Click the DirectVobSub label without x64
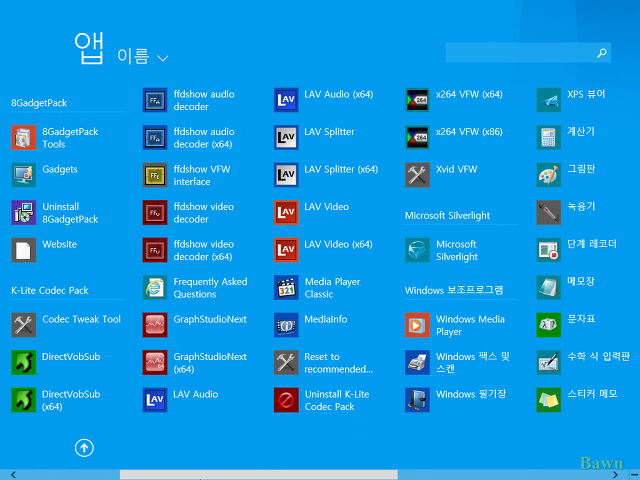This screenshot has width=640, height=480. (71, 357)
